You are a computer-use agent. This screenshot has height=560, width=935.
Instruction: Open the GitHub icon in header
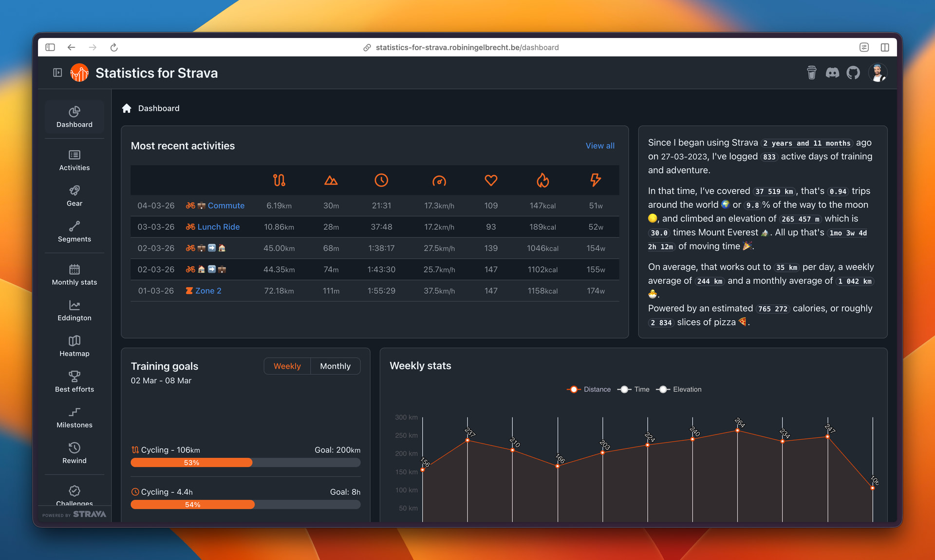[x=853, y=73]
